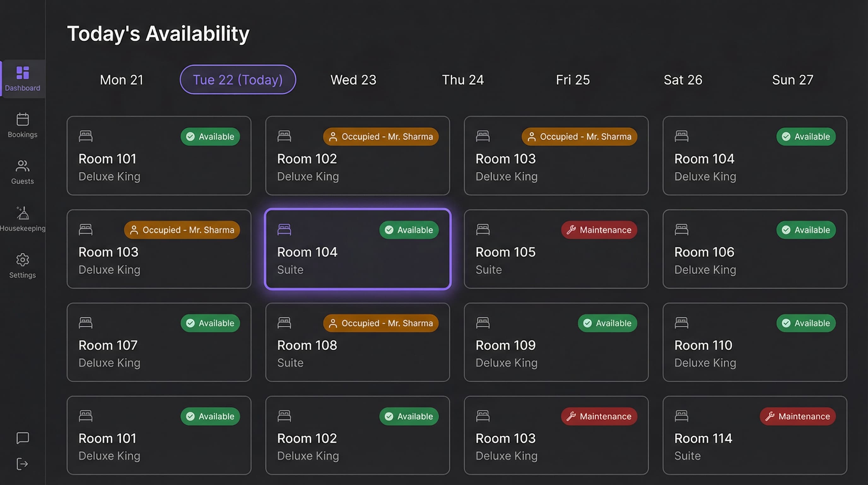This screenshot has width=868, height=485.
Task: Open the Dashboard sidebar icon
Action: (23, 73)
